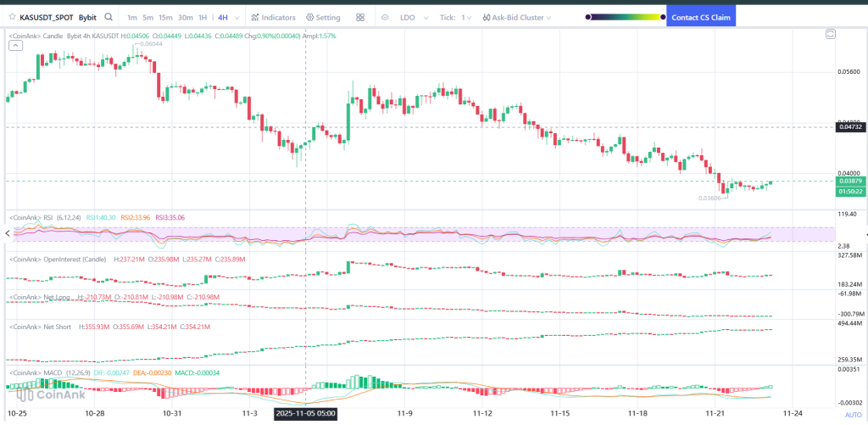Click the 10-25 date axis label

click(18, 414)
